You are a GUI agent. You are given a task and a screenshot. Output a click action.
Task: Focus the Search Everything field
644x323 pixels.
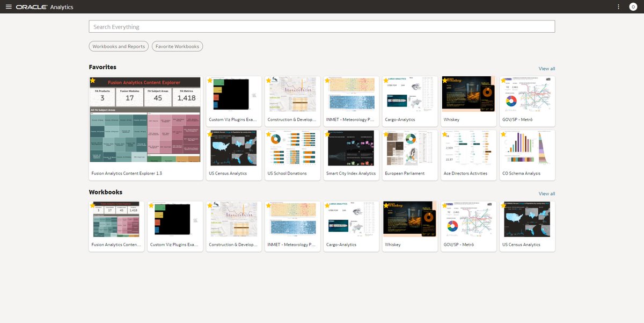point(321,27)
